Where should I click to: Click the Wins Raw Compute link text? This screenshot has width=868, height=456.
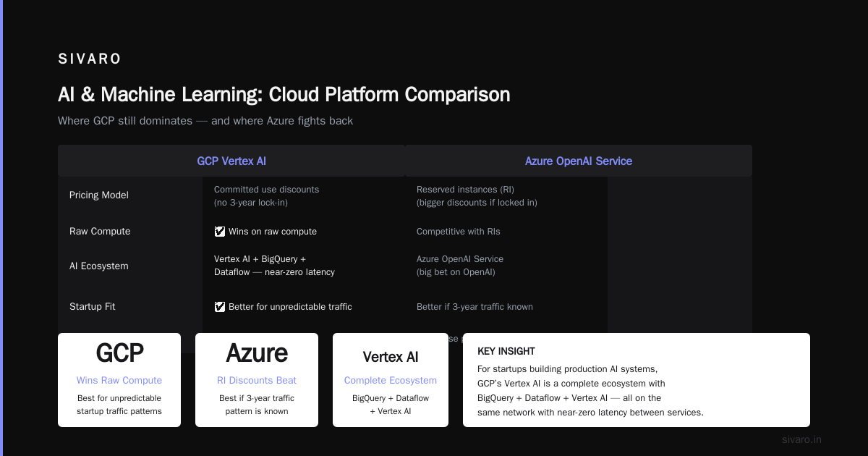[119, 380]
